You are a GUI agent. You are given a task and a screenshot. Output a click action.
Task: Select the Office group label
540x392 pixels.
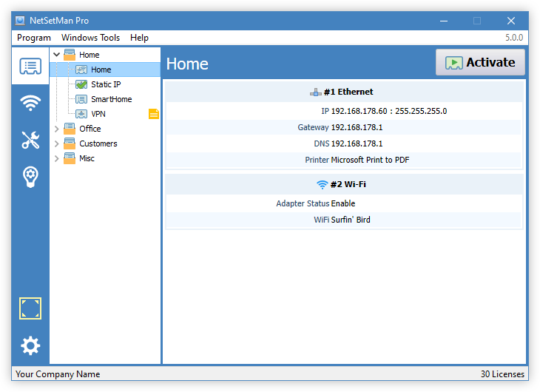coord(90,129)
